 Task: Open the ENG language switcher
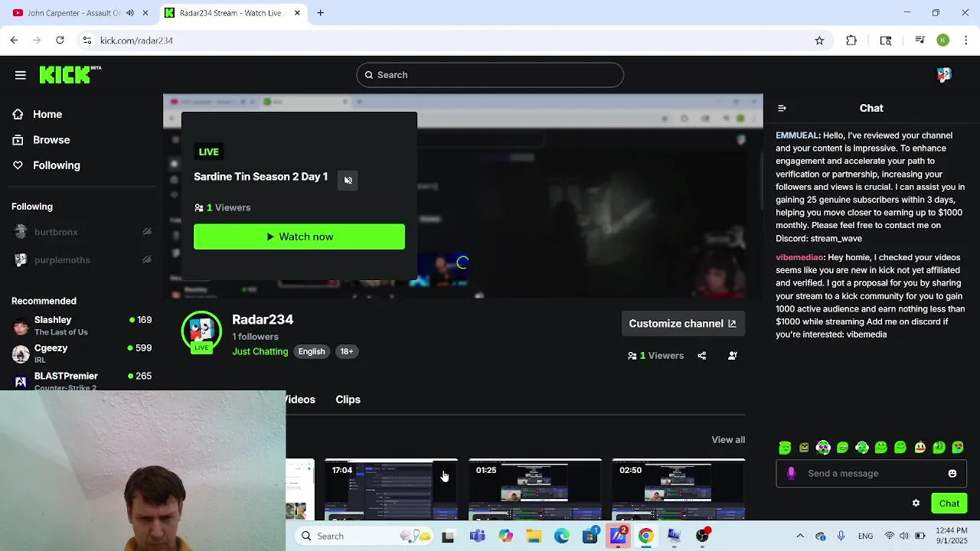(x=866, y=536)
